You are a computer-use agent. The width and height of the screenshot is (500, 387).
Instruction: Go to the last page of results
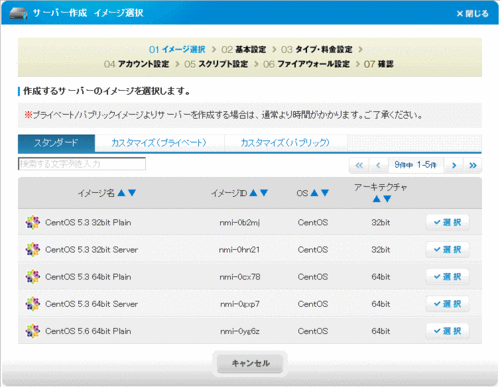473,165
